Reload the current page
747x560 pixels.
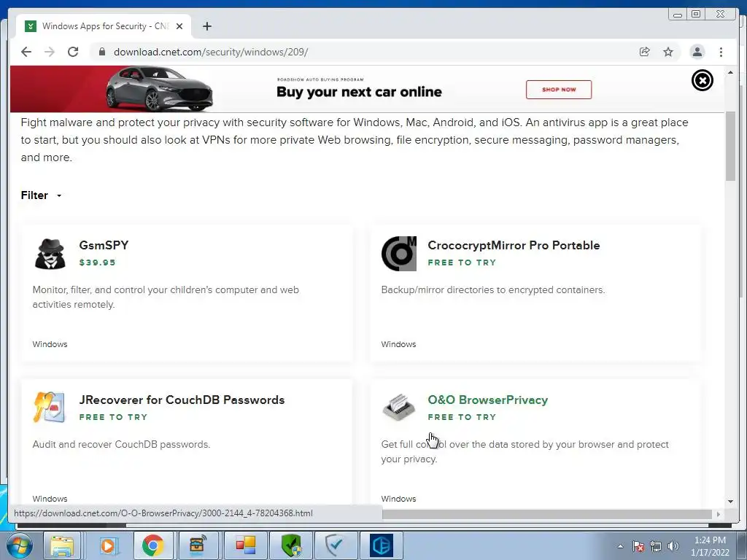73,52
